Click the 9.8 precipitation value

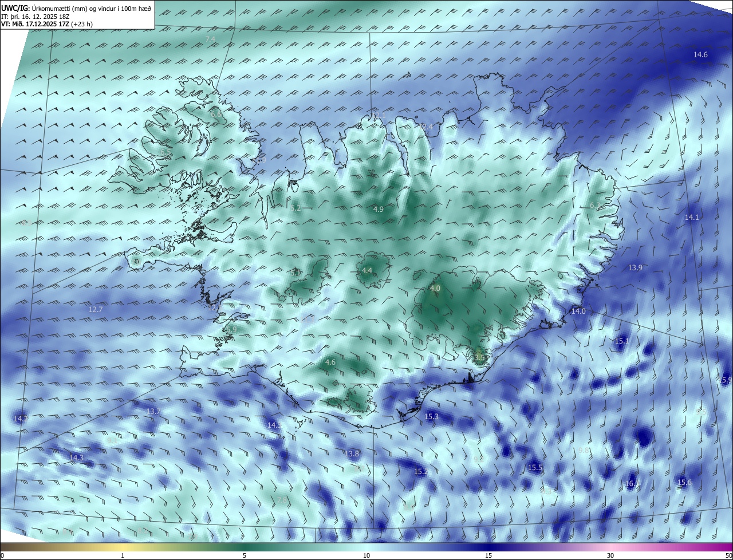coord(584,451)
